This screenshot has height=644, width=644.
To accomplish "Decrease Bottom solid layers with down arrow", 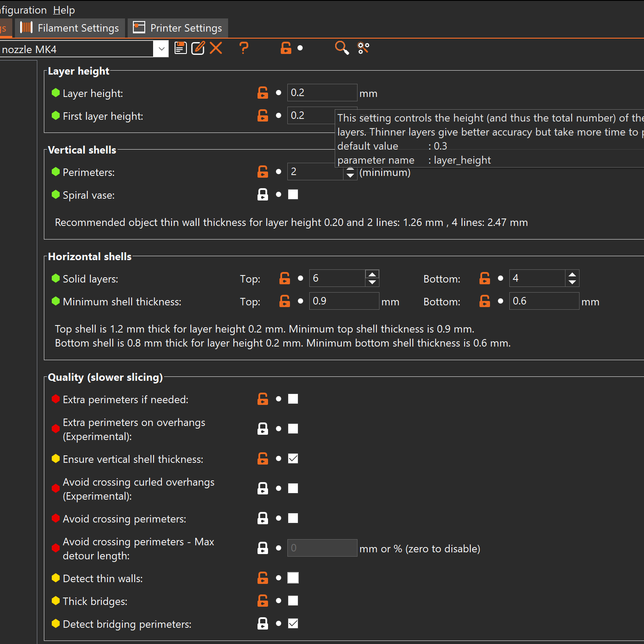I will 572,282.
